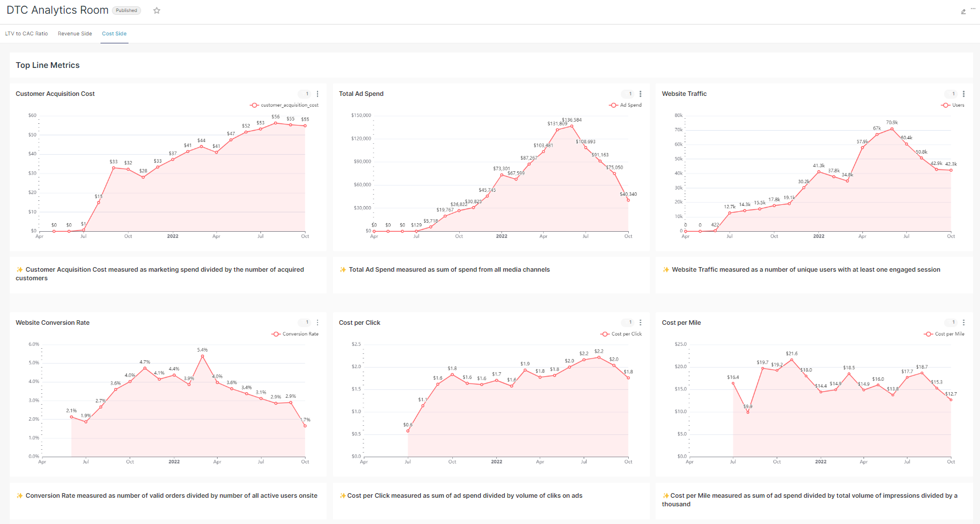Toggle the Conversion Rate legend series
This screenshot has width=980, height=524.
pyautogui.click(x=295, y=334)
